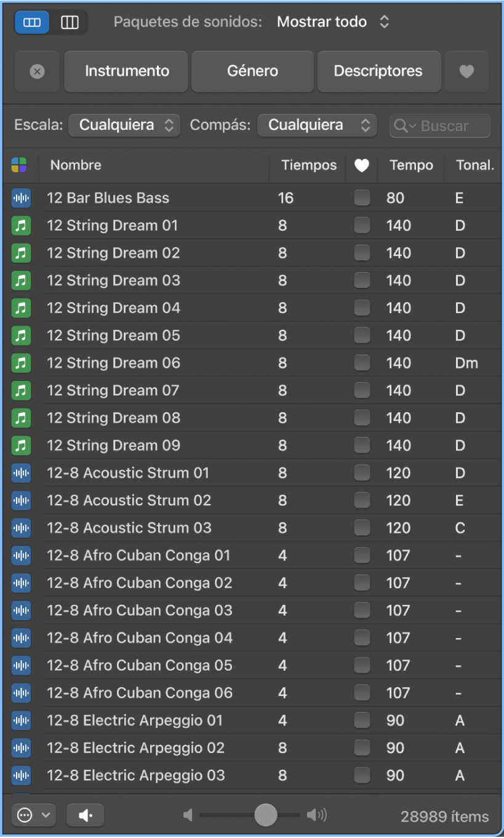Favorite the loop 12-8 Electric Arpeggio 02
504x838 pixels.
[361, 748]
